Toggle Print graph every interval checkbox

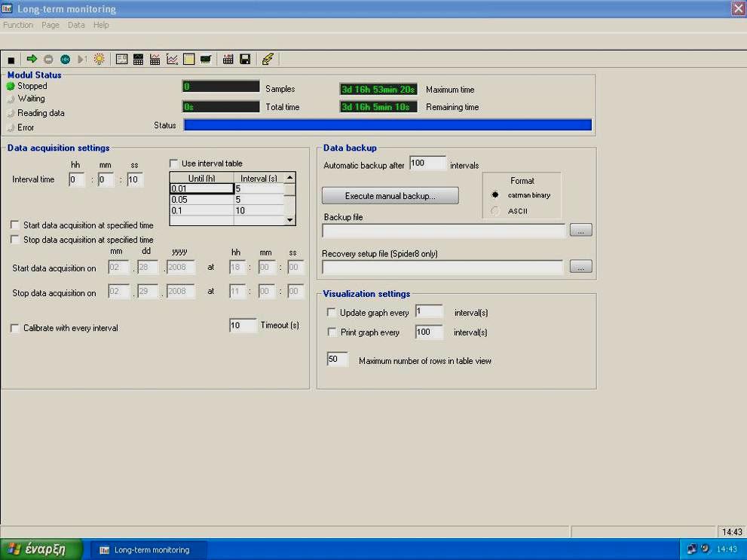(x=332, y=332)
